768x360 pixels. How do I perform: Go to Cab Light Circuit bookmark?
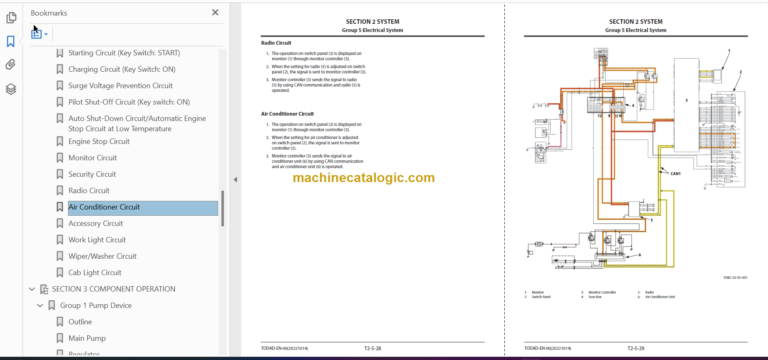click(x=95, y=273)
